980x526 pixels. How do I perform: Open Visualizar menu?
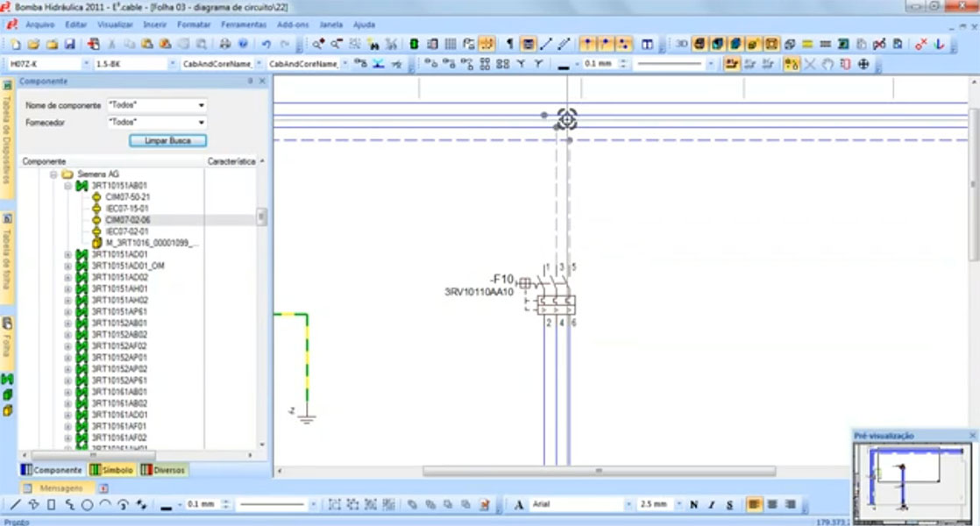coord(115,25)
